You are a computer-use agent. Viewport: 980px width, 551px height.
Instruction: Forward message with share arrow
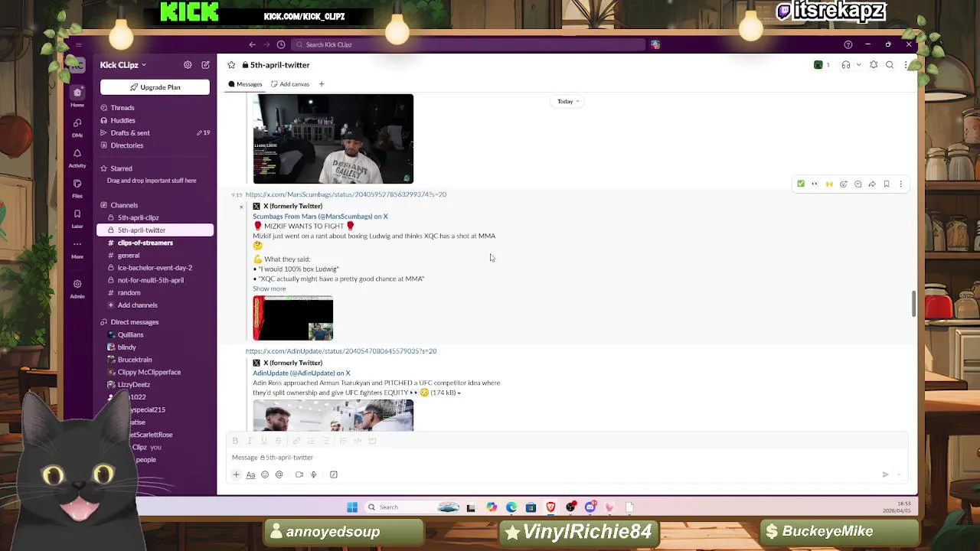click(872, 184)
